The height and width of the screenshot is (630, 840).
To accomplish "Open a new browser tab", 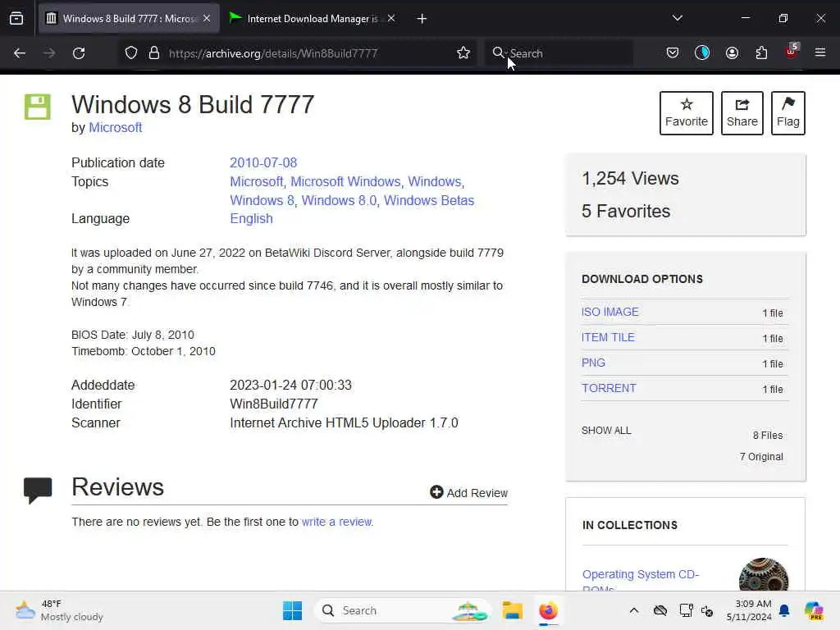I will click(422, 19).
